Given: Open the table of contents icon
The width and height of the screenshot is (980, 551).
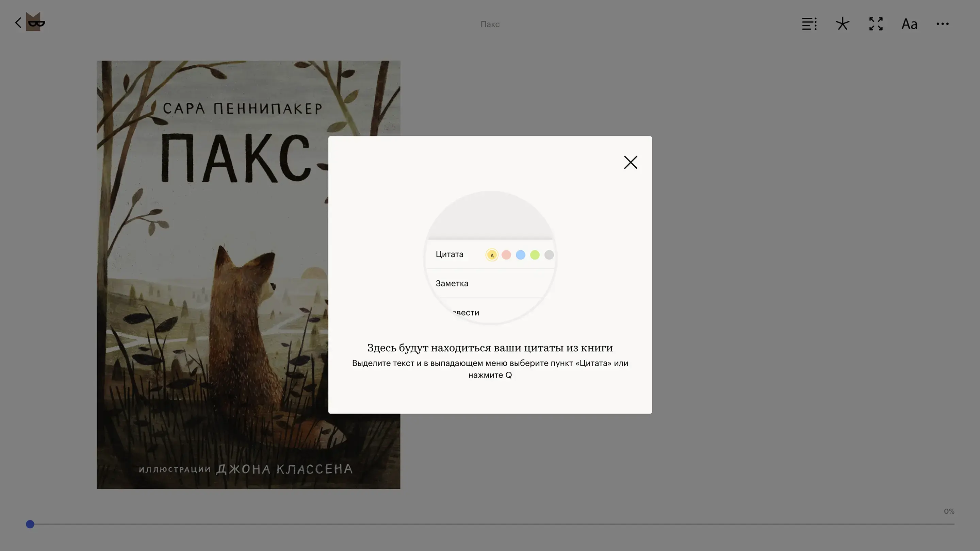Looking at the screenshot, I should click(x=809, y=24).
